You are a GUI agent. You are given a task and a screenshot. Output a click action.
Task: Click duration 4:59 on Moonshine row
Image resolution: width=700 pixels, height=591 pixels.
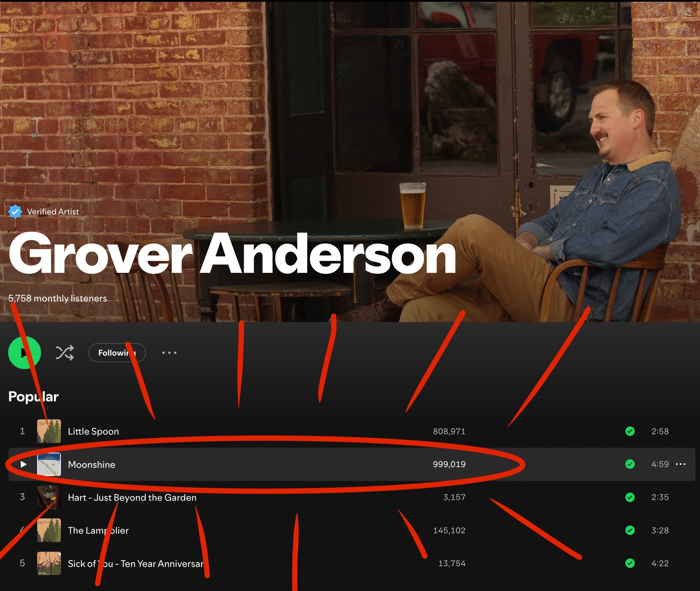[660, 464]
